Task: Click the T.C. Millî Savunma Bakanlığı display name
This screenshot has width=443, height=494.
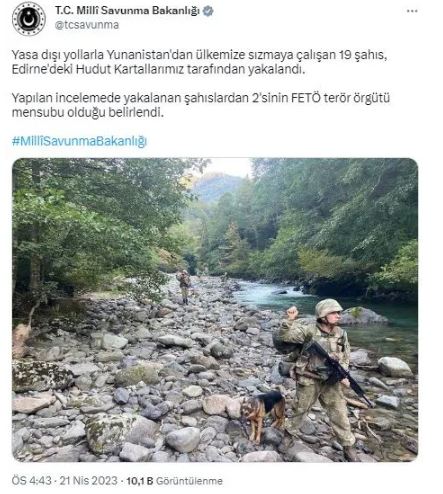Action: (127, 11)
